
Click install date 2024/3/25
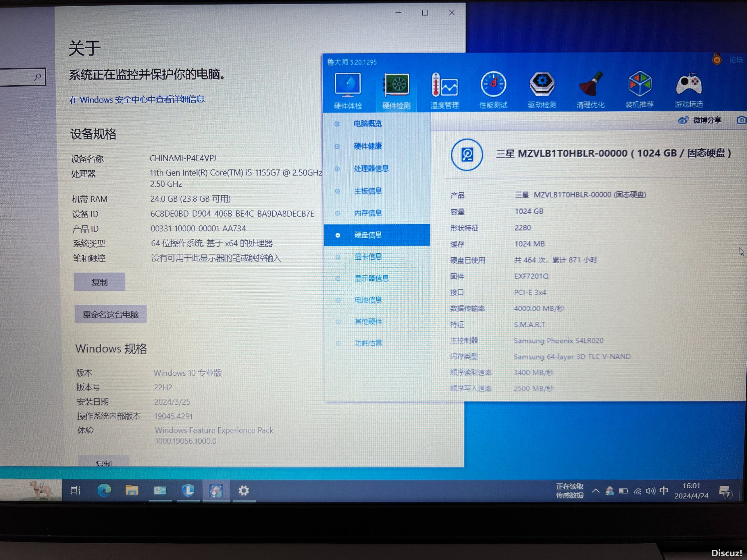(172, 402)
